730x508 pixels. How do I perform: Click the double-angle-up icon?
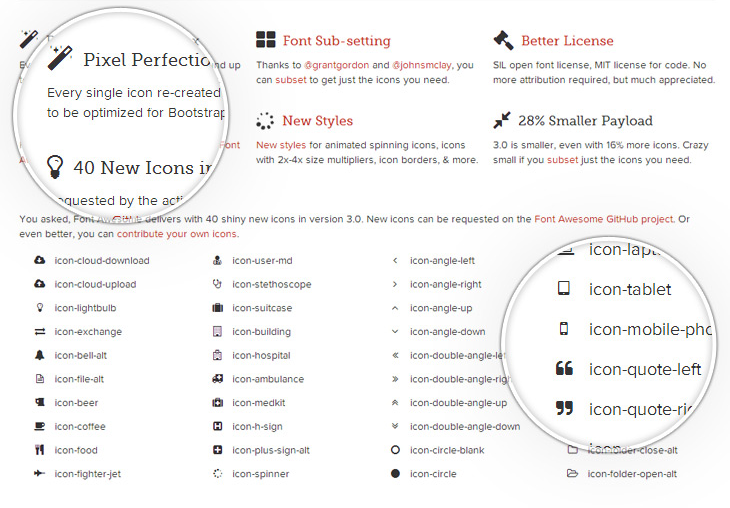tap(395, 403)
